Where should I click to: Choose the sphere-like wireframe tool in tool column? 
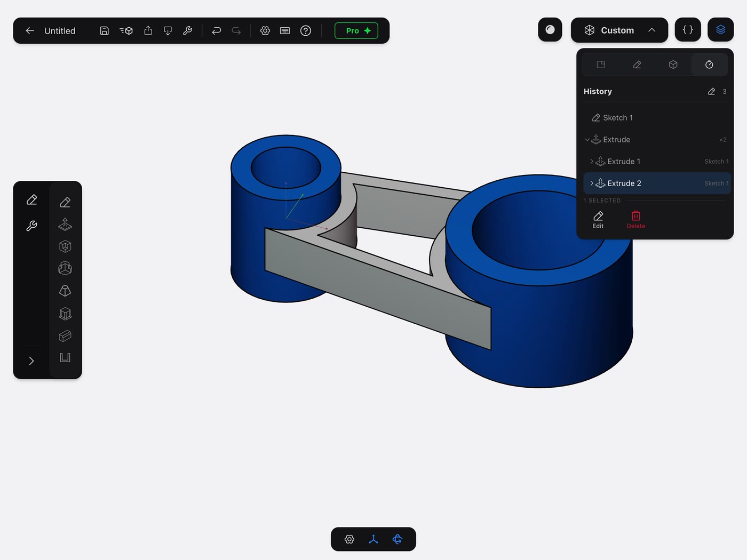tap(65, 268)
